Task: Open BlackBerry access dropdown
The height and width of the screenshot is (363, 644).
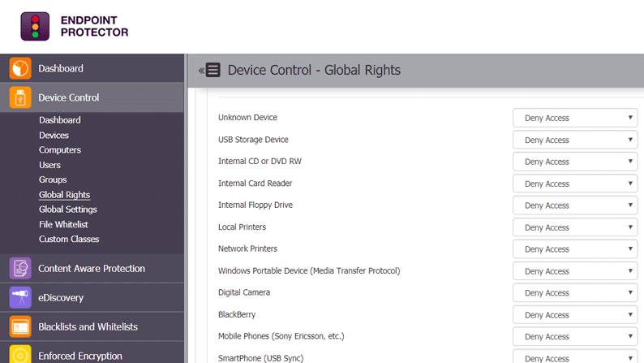Action: (575, 315)
